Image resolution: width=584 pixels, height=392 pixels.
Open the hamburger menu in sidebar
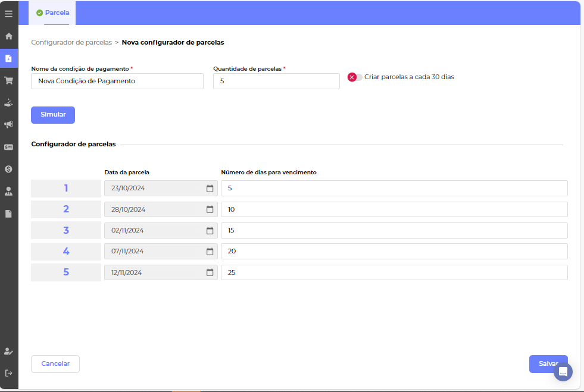9,14
